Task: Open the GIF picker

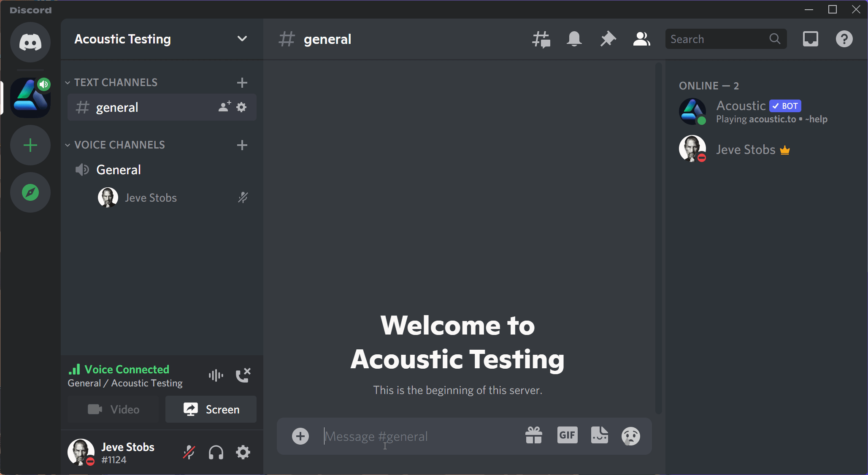Action: coord(568,435)
